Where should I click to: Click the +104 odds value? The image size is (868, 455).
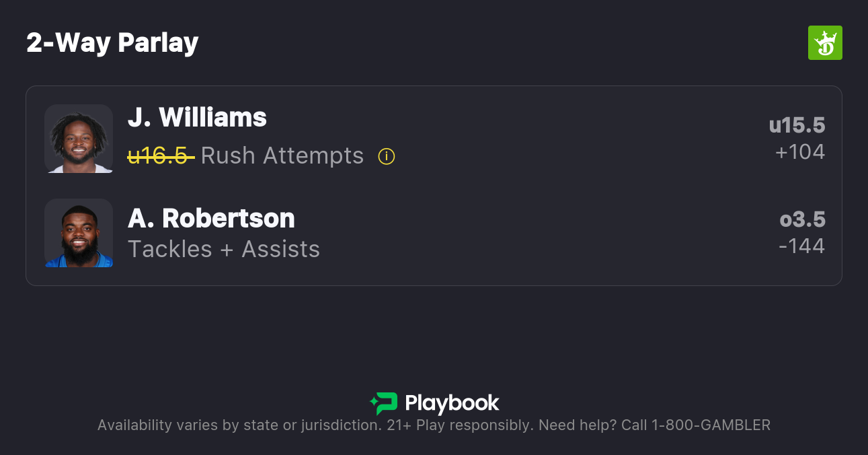[799, 152]
